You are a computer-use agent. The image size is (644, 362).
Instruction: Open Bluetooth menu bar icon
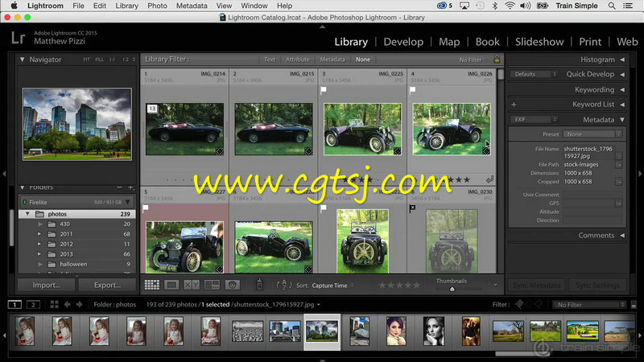click(495, 6)
